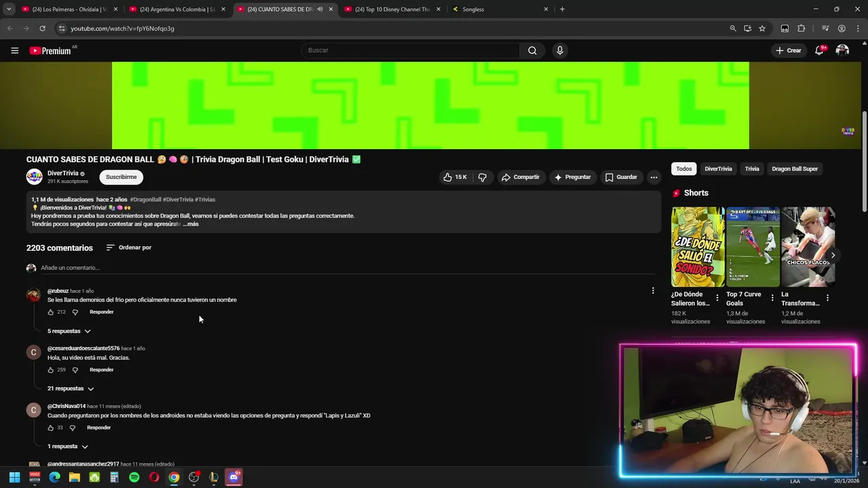
Task: Dislike the comment by @rubeuz
Action: 75,312
